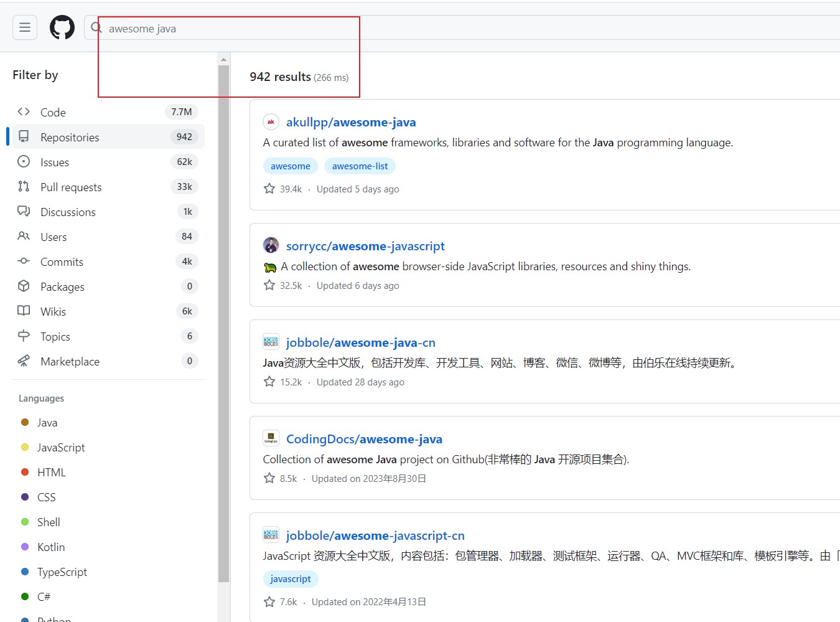Filter results by Code

(108, 112)
